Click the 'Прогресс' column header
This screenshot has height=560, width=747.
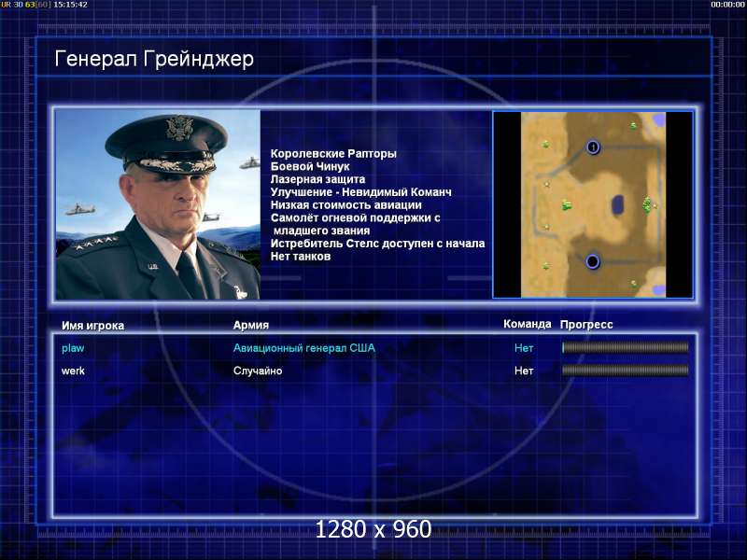point(586,325)
